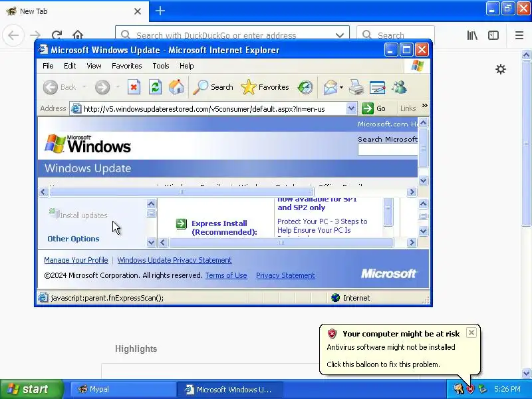Open the Tools menu
This screenshot has width=532, height=399.
[161, 66]
